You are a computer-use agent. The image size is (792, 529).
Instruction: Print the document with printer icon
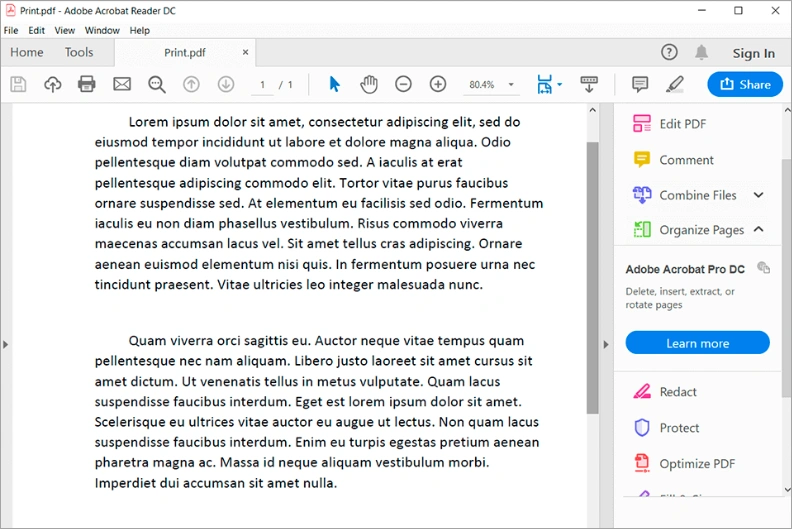click(87, 84)
